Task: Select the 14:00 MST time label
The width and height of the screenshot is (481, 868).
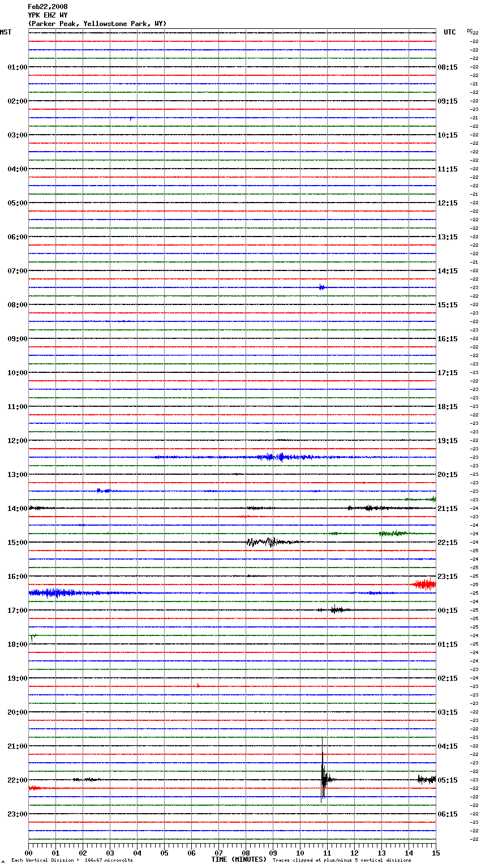Action: pyautogui.click(x=18, y=509)
